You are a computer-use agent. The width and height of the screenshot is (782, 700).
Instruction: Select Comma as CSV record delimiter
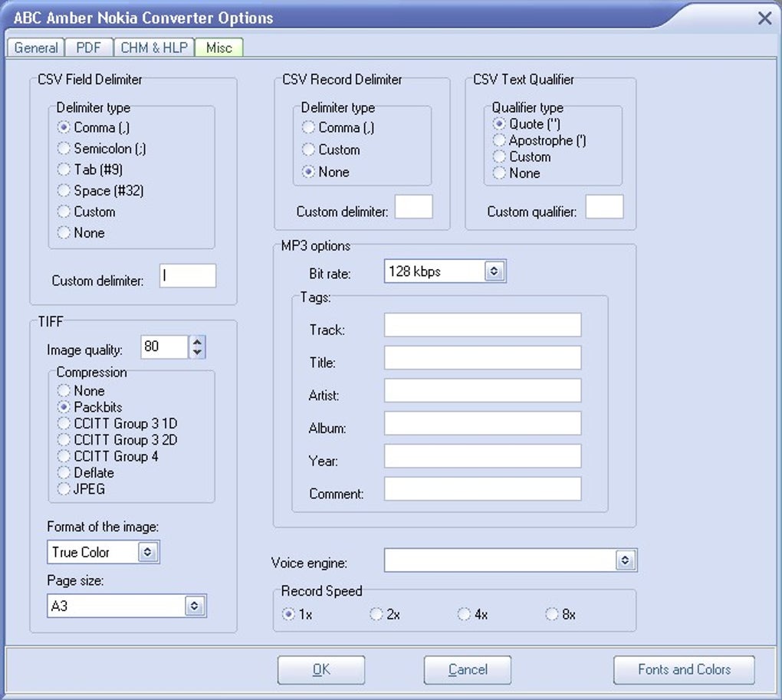(x=338, y=127)
